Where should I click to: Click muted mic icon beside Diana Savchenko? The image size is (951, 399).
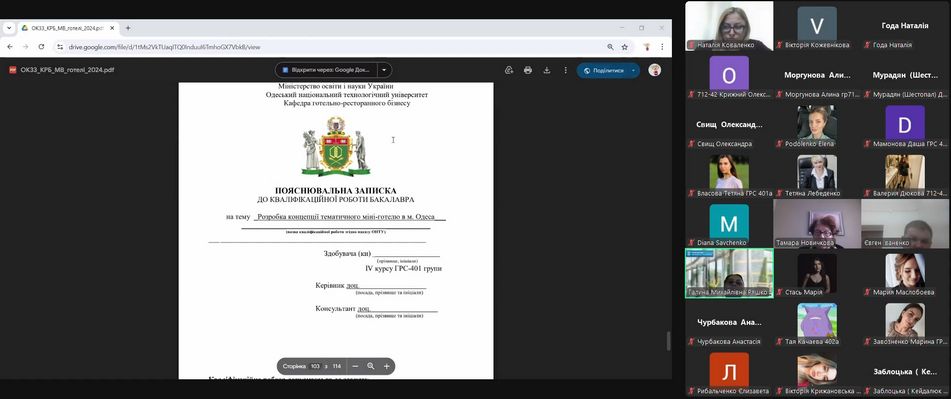692,243
